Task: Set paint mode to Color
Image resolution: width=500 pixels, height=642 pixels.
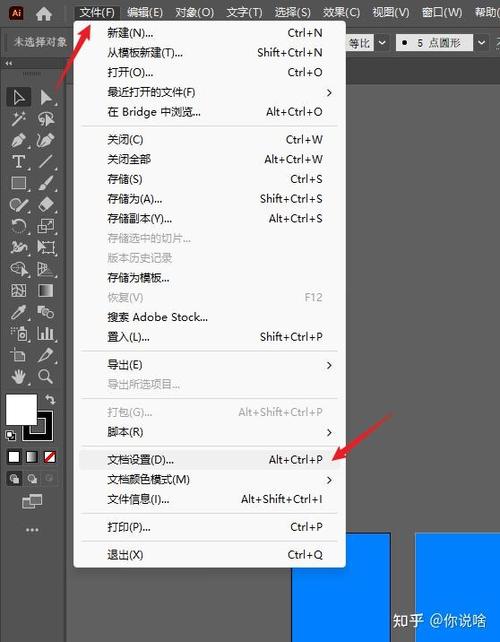Action: click(x=14, y=457)
